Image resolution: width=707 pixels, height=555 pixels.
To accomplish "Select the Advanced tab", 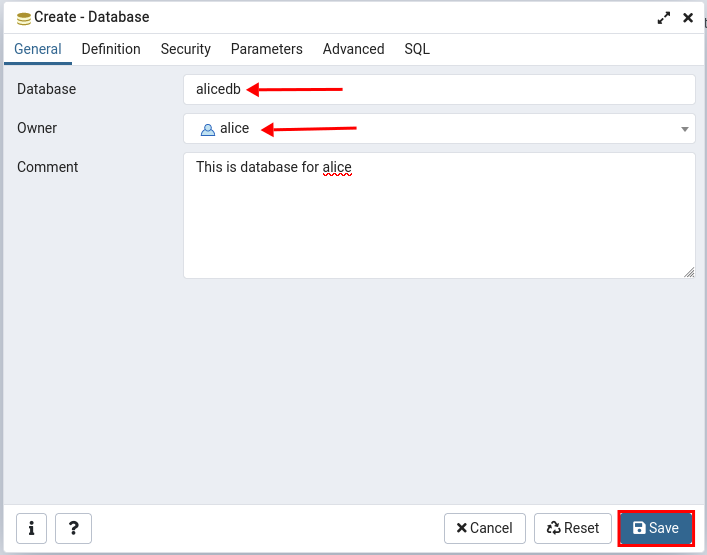I will (x=354, y=49).
